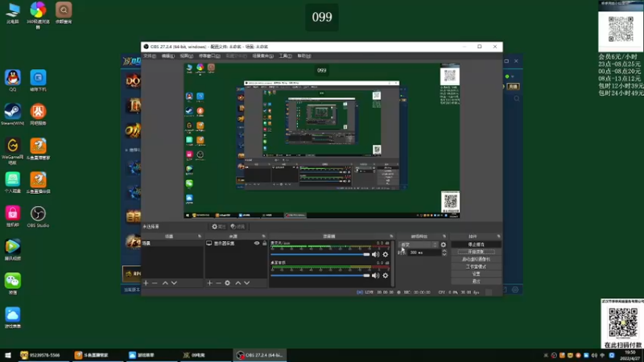Open the OBS Studio desktop icon
Screen dimensions: 644x362
38,216
